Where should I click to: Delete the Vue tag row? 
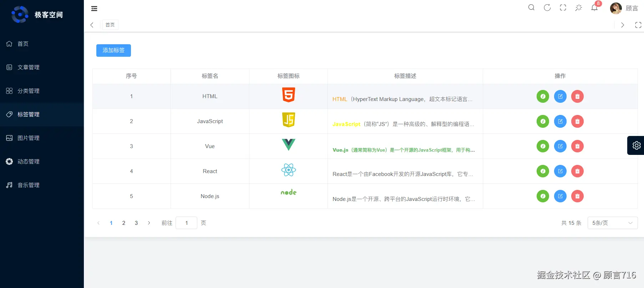pyautogui.click(x=577, y=146)
